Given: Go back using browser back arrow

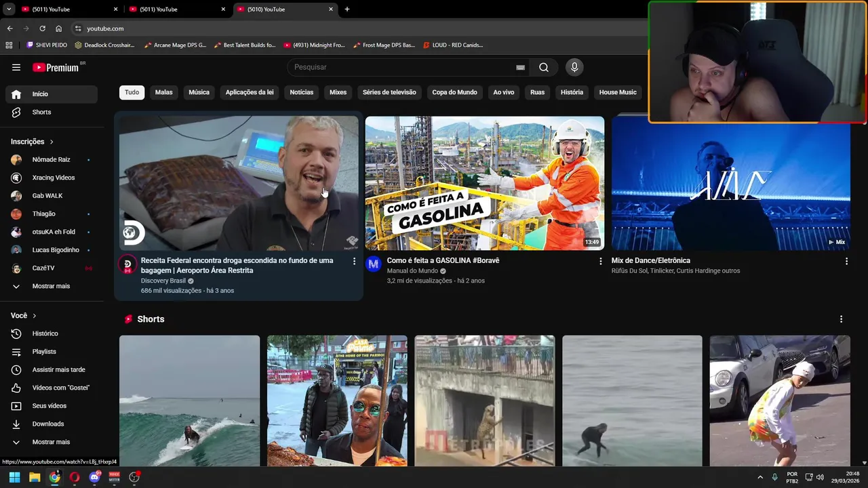Looking at the screenshot, I should (9, 28).
